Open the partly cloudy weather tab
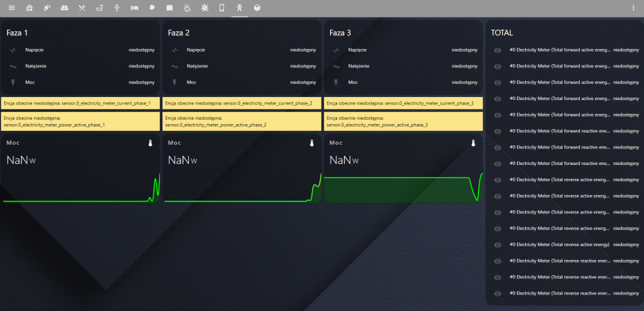Viewport: 644px width, 311px height. [x=187, y=8]
